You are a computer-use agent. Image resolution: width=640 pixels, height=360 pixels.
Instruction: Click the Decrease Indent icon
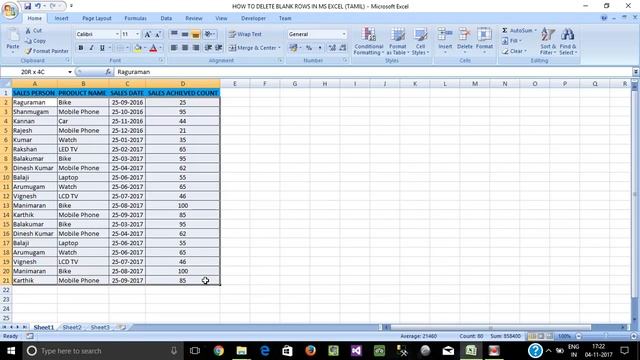[x=208, y=48]
